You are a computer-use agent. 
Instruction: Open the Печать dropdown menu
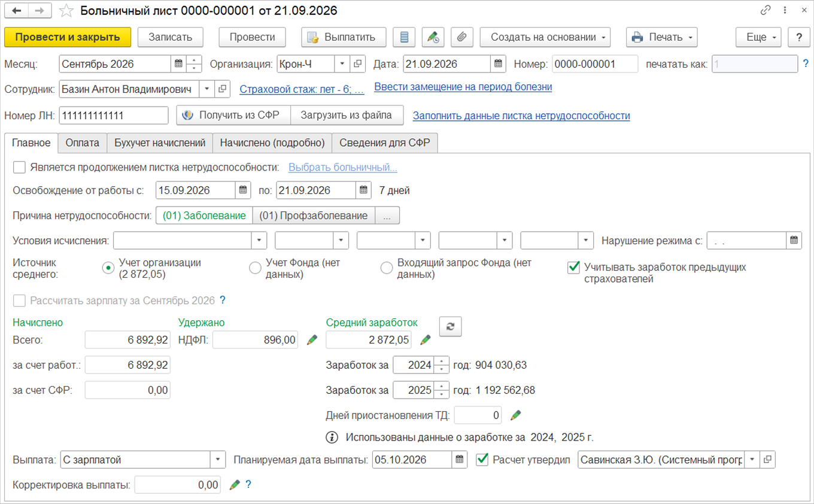point(661,37)
